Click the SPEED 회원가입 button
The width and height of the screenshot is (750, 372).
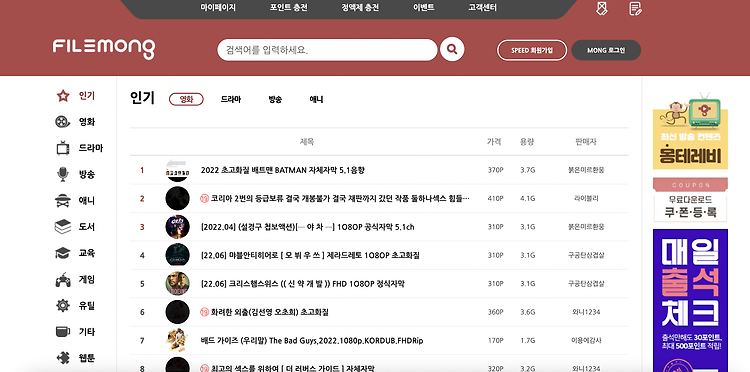(x=532, y=50)
